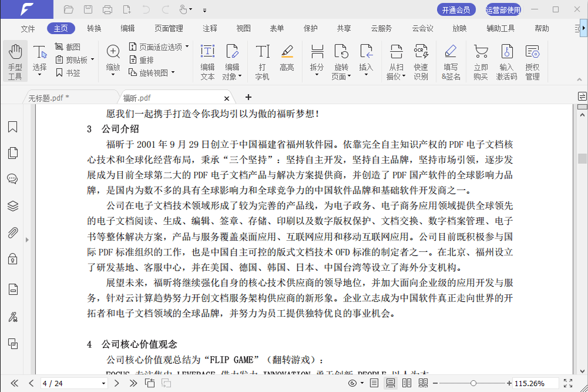Click the zoom in plus button

pyautogui.click(x=509, y=383)
